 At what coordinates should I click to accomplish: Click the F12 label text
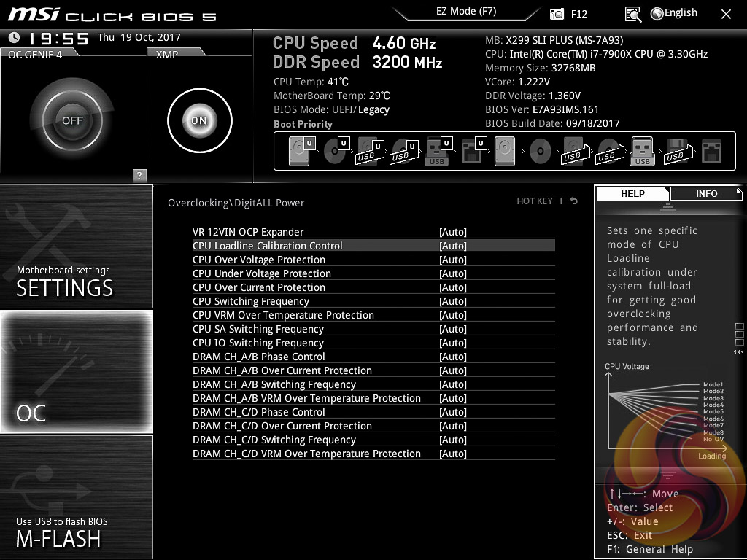578,14
